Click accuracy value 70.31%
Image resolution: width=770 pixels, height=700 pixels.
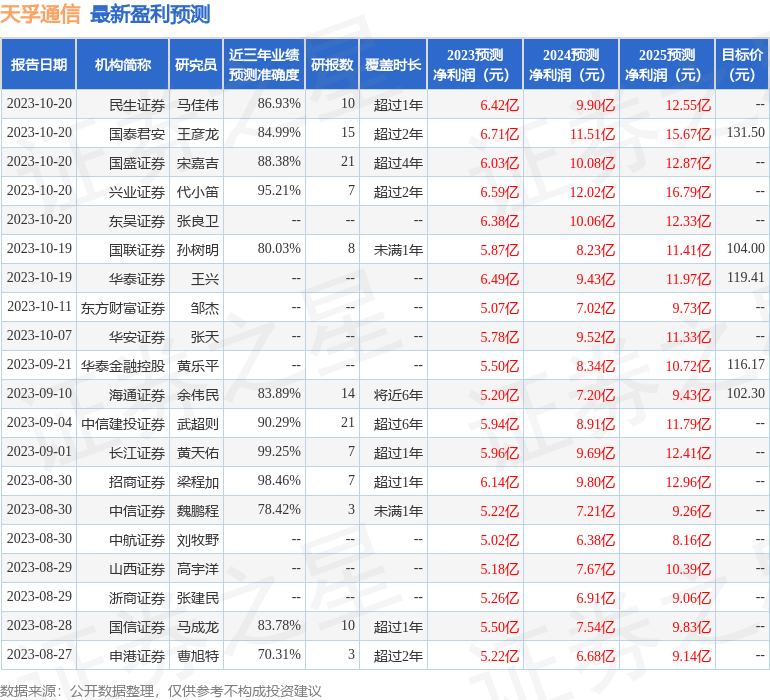click(279, 654)
